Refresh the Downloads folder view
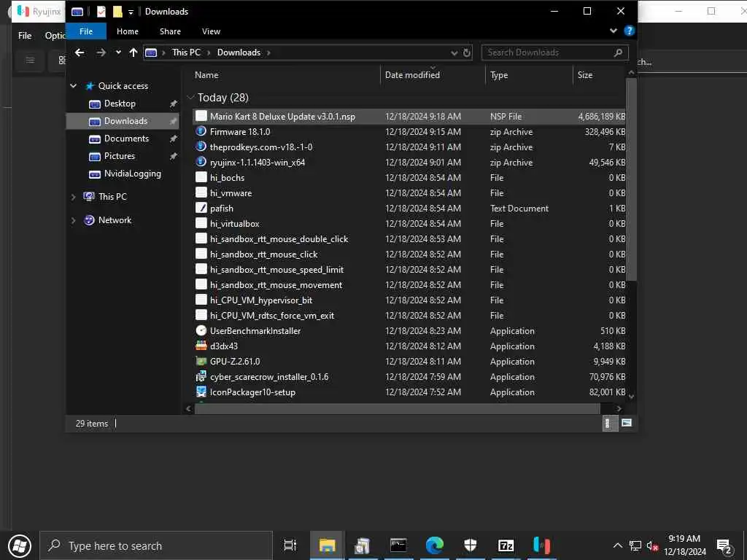Image resolution: width=747 pixels, height=560 pixels. click(467, 52)
